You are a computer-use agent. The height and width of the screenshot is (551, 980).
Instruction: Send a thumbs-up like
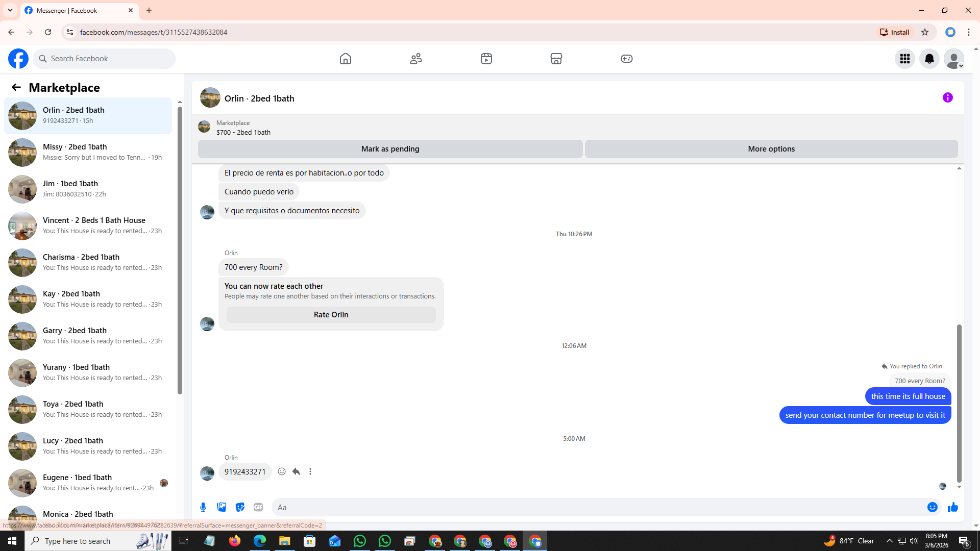pyautogui.click(x=952, y=507)
